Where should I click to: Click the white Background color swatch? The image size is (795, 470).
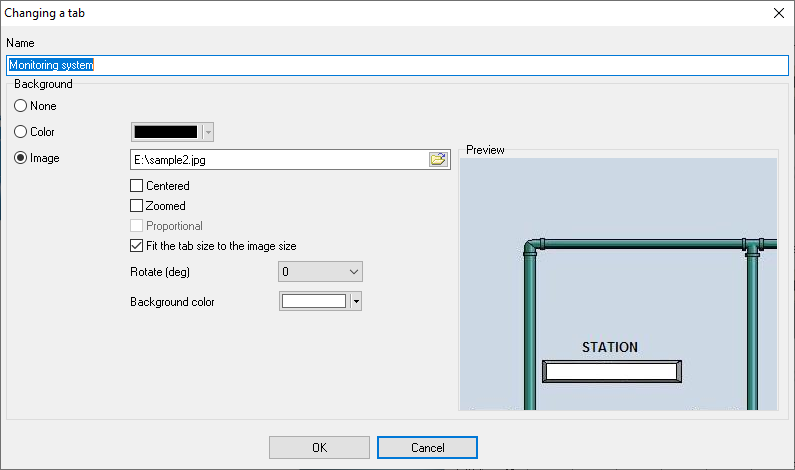coord(314,301)
